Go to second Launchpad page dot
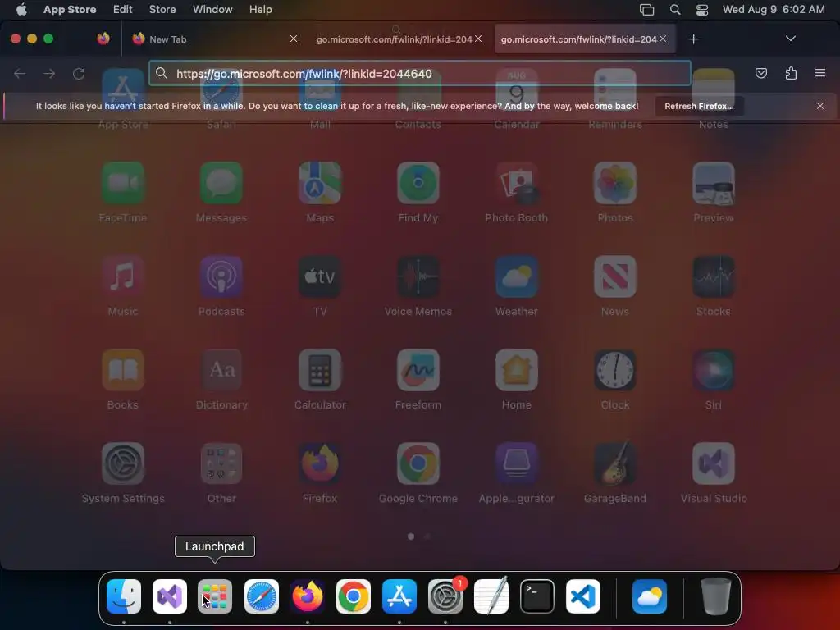 point(427,536)
